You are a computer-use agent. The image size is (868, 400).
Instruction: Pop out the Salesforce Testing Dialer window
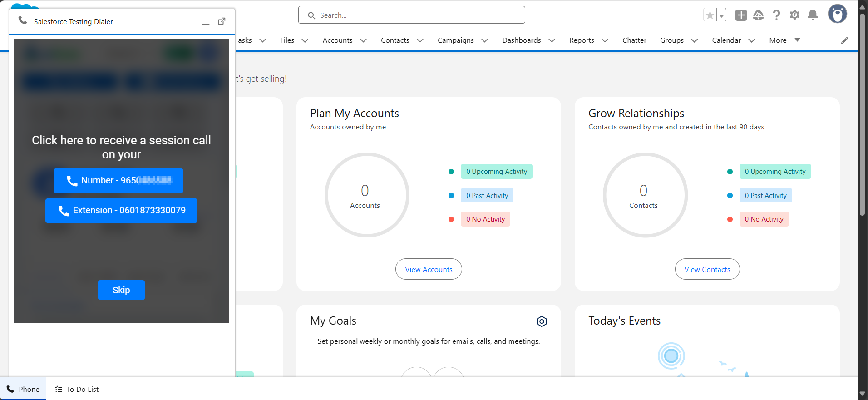pyautogui.click(x=222, y=21)
